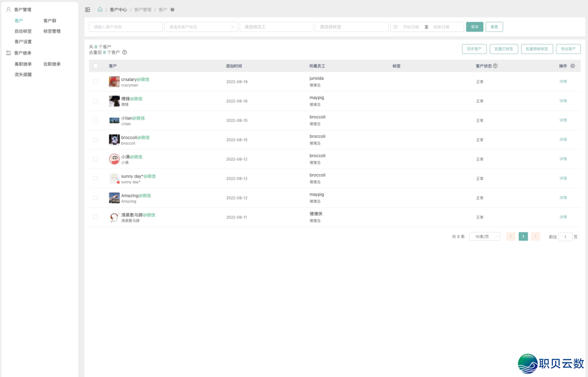Screen dimensions: 588x377
Task: 点击侧边栏折叠图标
Action: 87,9
